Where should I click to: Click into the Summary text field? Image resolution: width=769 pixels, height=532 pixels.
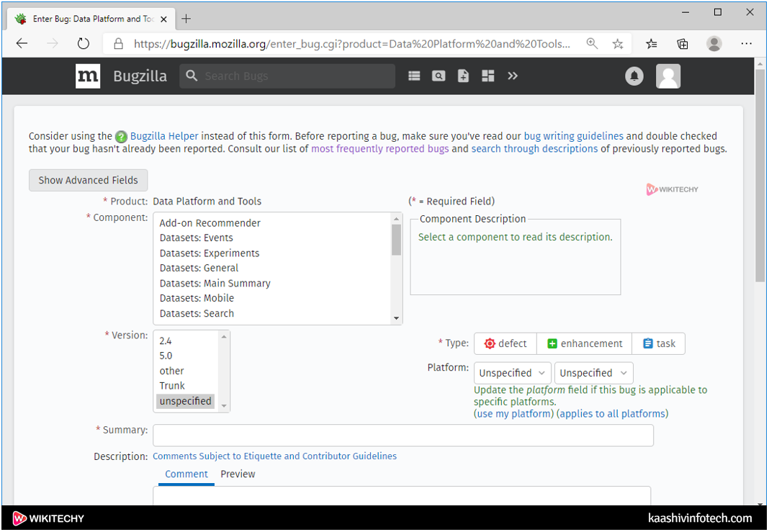coord(403,436)
